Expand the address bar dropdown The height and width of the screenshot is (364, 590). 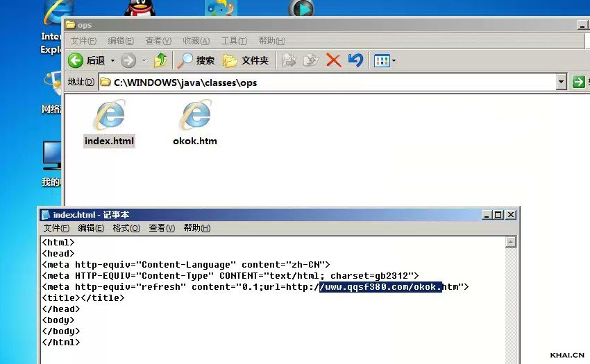(x=562, y=83)
